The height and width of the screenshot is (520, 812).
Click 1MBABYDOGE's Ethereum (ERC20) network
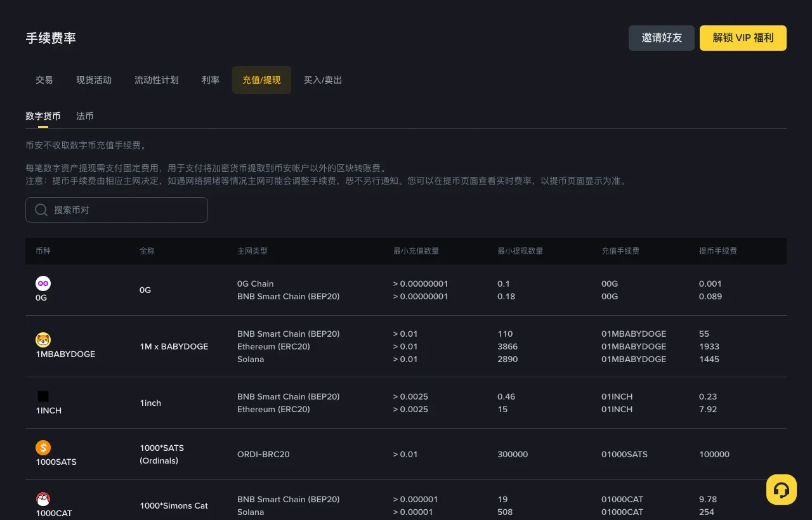(x=273, y=346)
